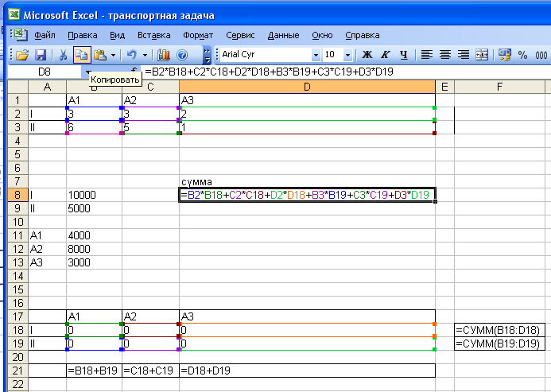Expand the toolbar options chevron
This screenshot has width=551, height=392.
tap(207, 55)
